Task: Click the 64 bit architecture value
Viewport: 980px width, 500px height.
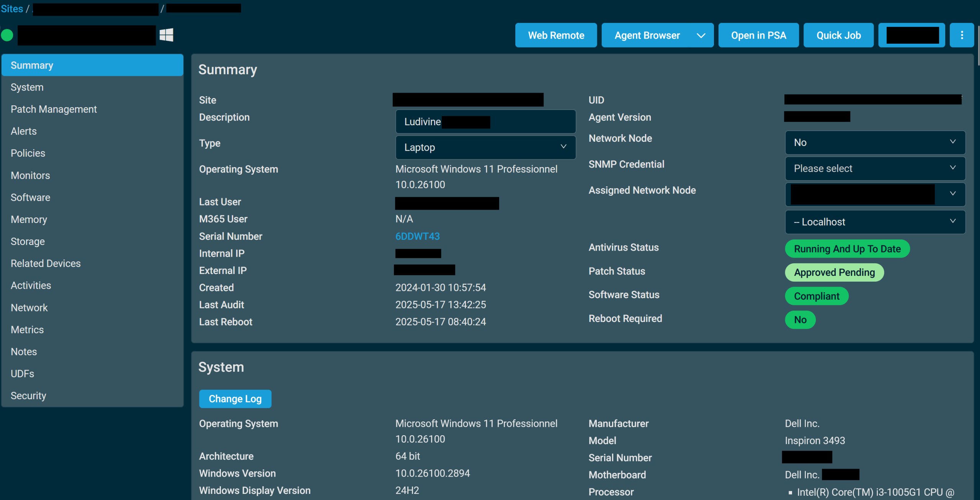Action: click(x=408, y=456)
